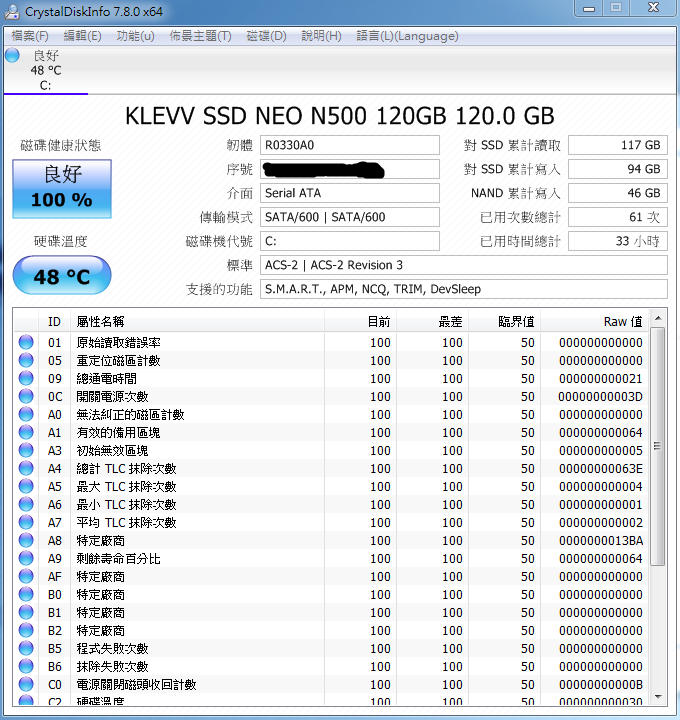Screen dimensions: 680x720
Task: Open the 佈景主題(T) menu
Action: pyautogui.click(x=200, y=36)
